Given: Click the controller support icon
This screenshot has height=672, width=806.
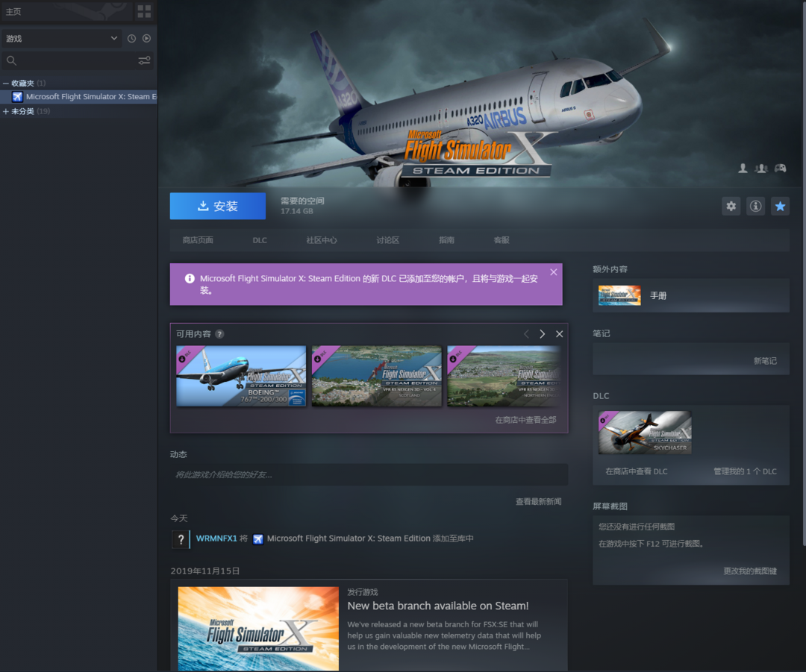Looking at the screenshot, I should (x=781, y=168).
